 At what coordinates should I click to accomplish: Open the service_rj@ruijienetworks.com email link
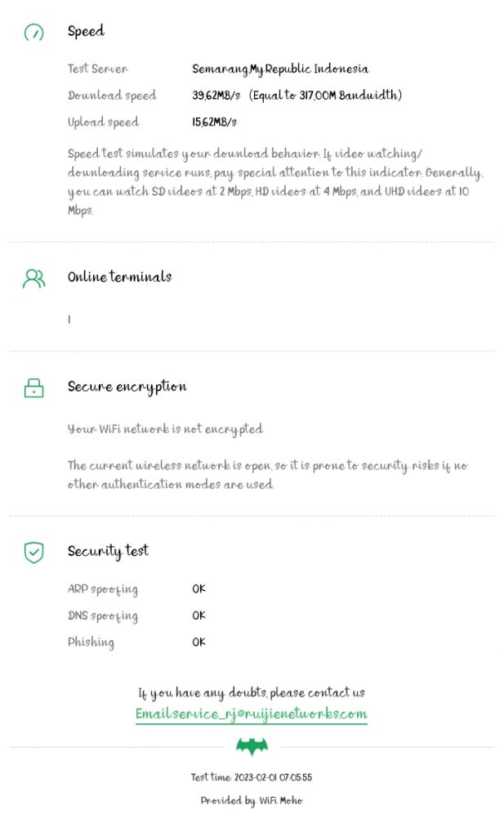pos(252,714)
